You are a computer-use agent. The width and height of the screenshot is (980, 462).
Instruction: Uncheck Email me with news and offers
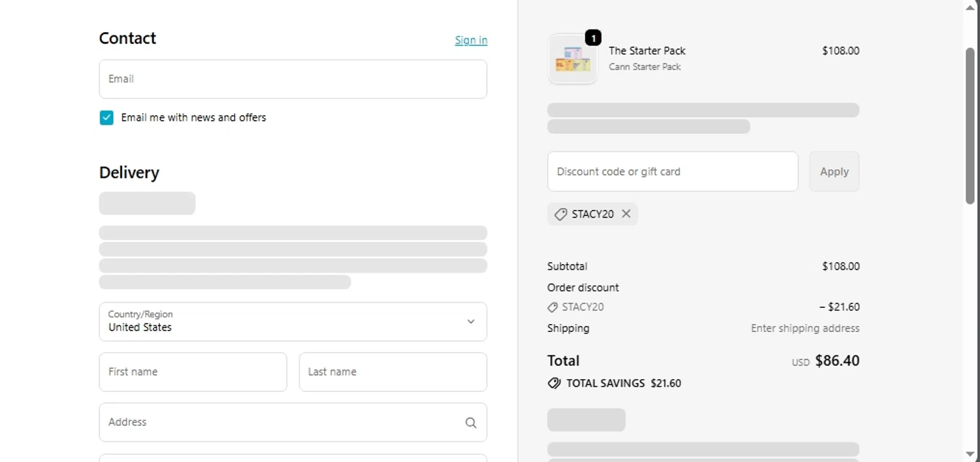[x=106, y=118]
